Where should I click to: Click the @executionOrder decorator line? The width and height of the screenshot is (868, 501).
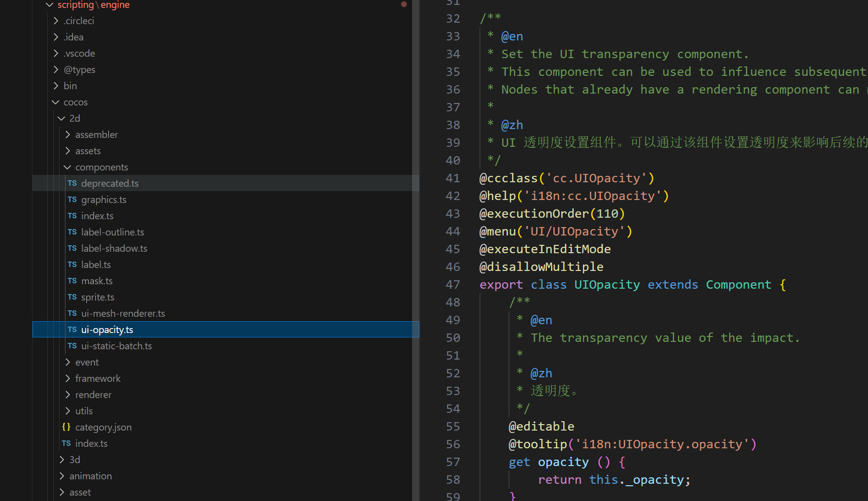pos(552,214)
